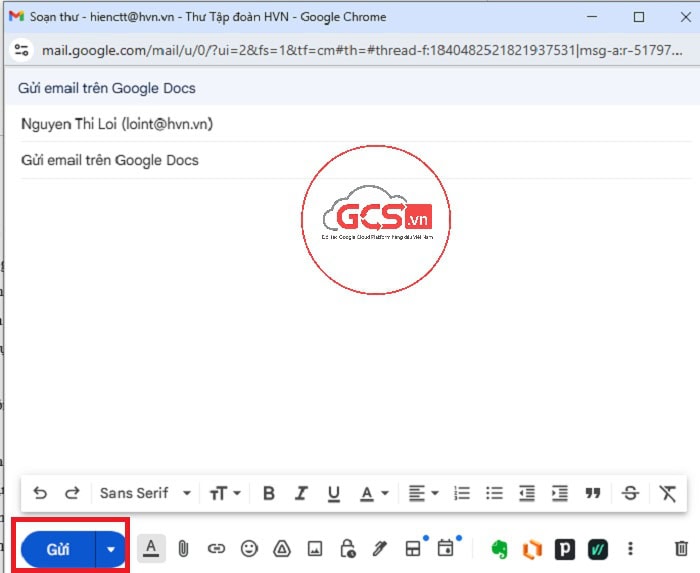Undo last action in formatting bar
This screenshot has width=700, height=573.
(x=40, y=493)
